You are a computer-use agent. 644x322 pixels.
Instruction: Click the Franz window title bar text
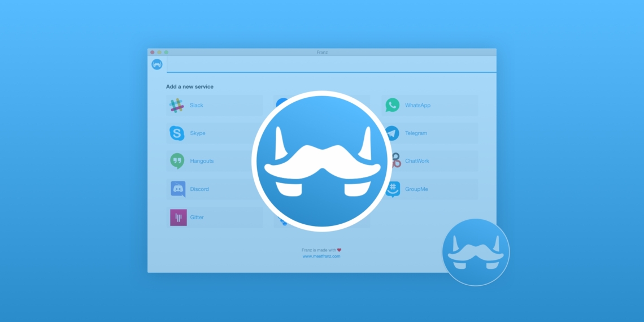pos(322,53)
